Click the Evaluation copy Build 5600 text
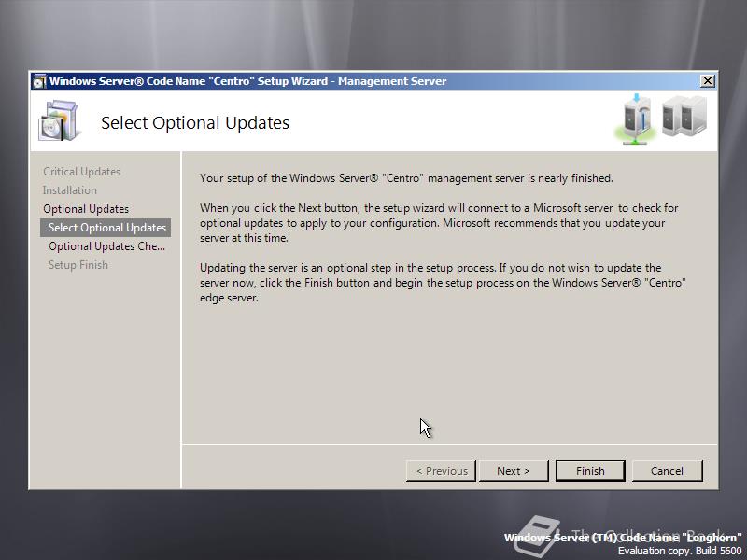 [x=680, y=551]
